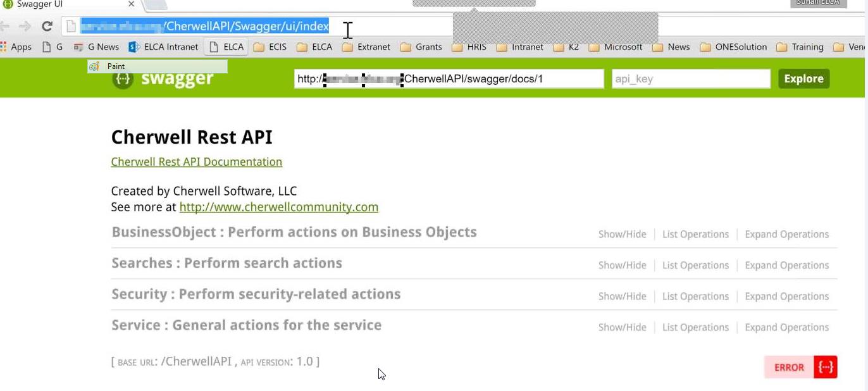Click the browser reload icon
Image resolution: width=868 pixels, height=391 pixels.
click(x=47, y=27)
